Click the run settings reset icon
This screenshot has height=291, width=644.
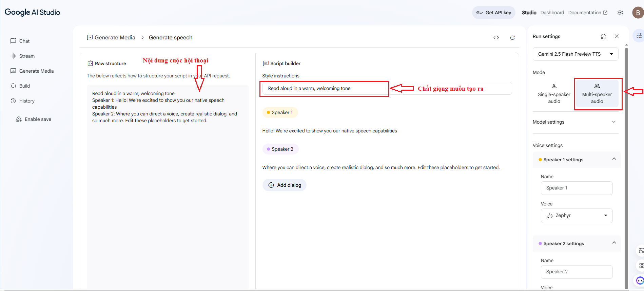point(603,36)
